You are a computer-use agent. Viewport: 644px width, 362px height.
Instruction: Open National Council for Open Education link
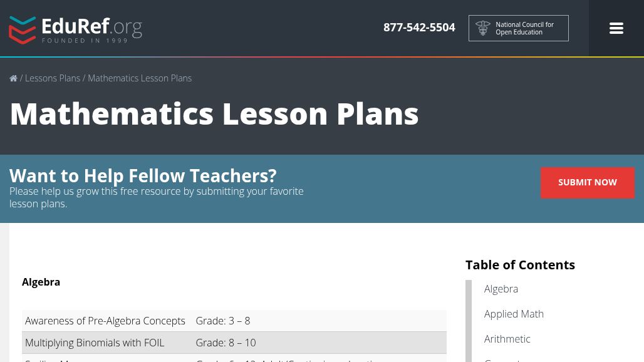click(524, 28)
